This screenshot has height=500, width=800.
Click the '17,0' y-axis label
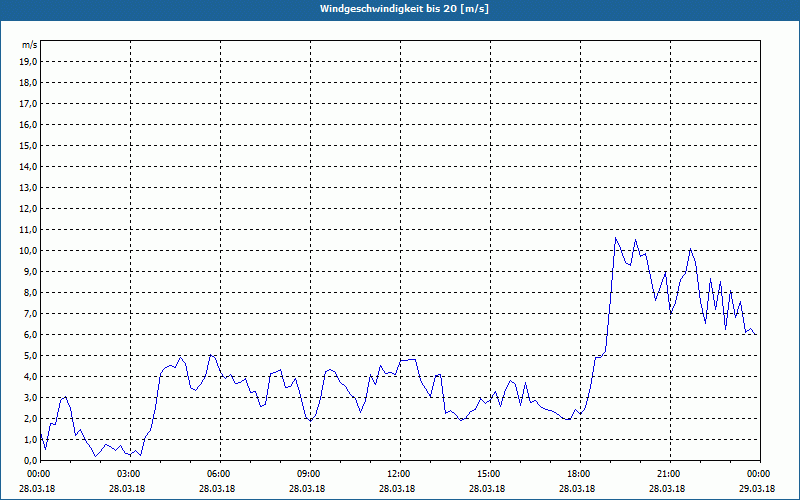(30, 104)
